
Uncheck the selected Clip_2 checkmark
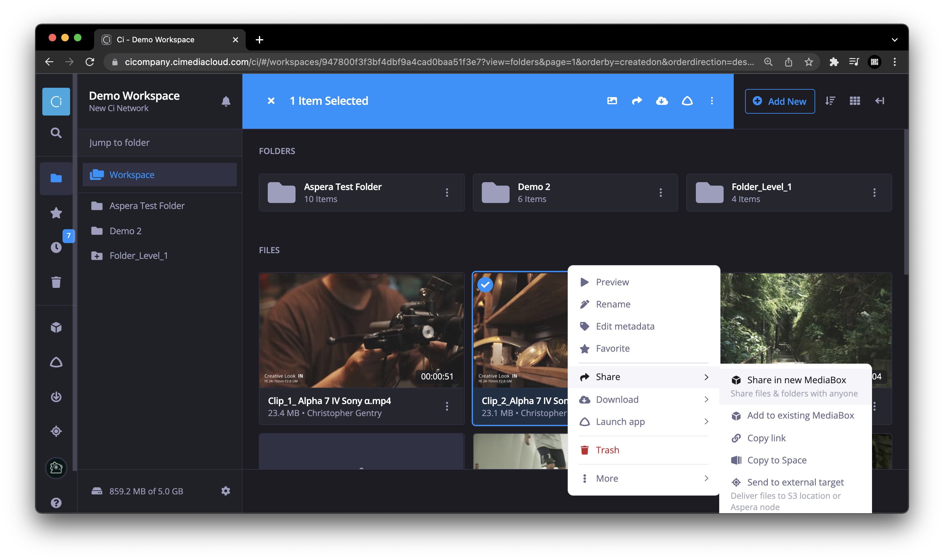tap(485, 284)
